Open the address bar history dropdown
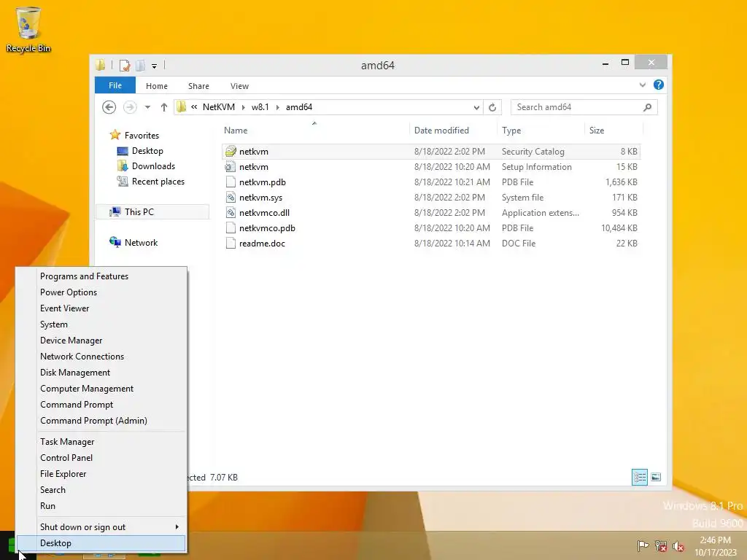747x560 pixels. [476, 108]
